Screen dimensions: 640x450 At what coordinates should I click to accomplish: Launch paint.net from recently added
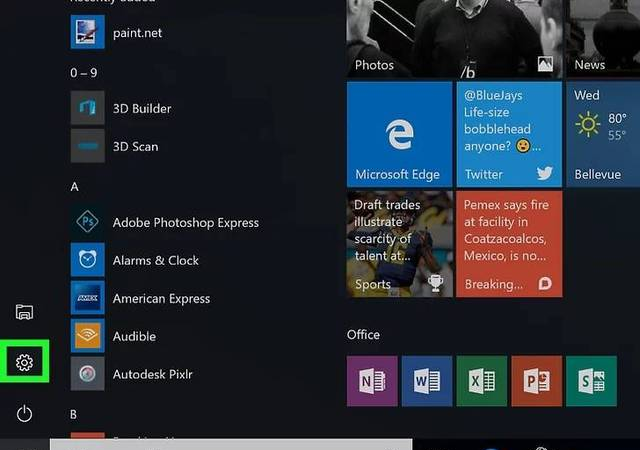click(87, 32)
